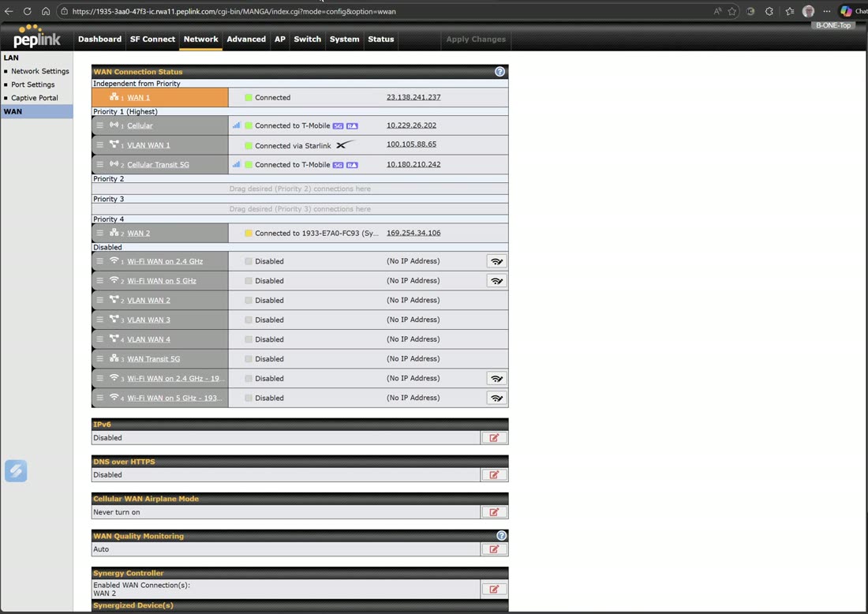Open the Status tab
Viewport: 868px width, 614px height.
pos(381,39)
